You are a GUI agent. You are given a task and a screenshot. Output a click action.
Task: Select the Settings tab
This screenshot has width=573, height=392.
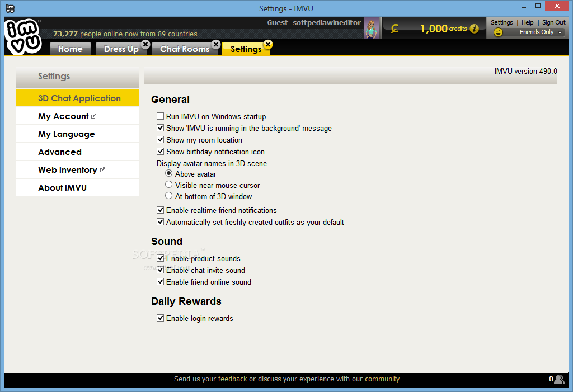(246, 49)
